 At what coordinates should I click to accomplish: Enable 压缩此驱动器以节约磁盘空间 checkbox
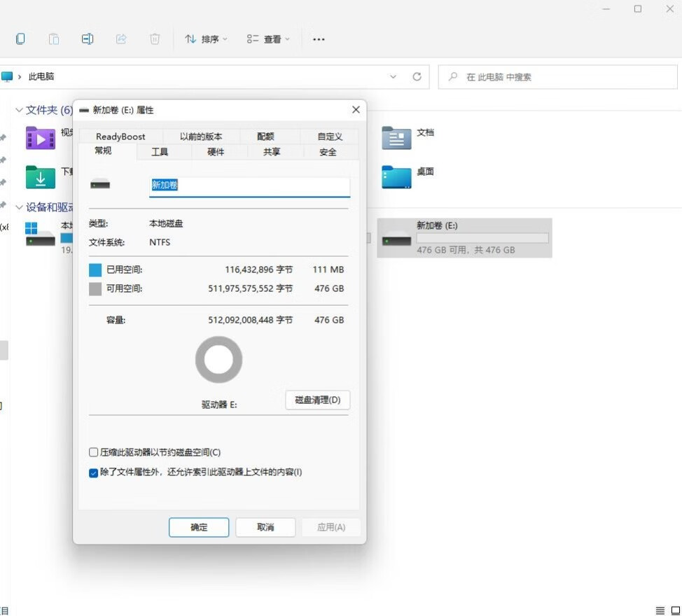tap(93, 452)
